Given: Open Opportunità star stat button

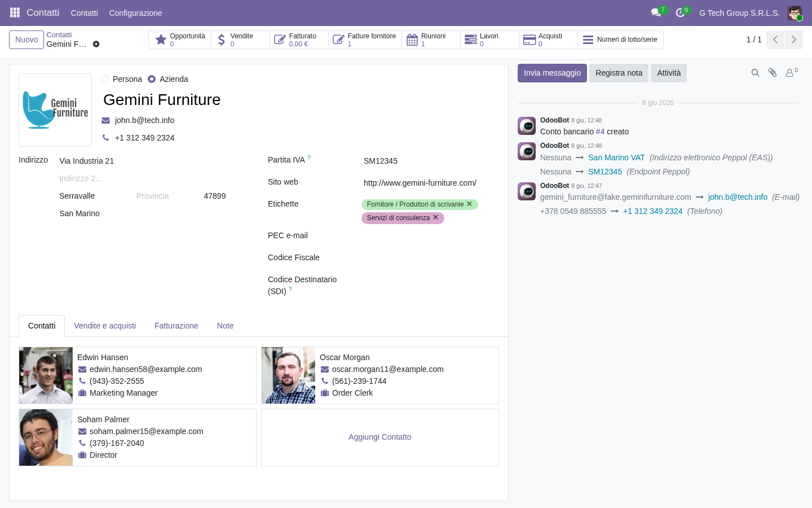Looking at the screenshot, I should [x=180, y=40].
